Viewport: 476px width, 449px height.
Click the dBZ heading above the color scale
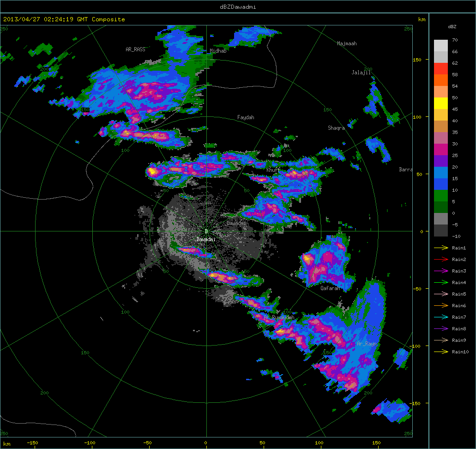point(452,27)
